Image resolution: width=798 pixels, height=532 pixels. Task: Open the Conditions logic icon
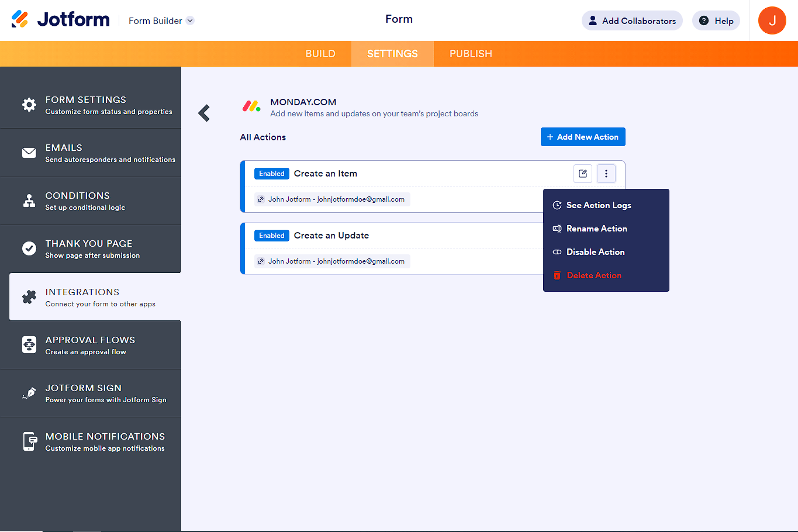(x=29, y=201)
